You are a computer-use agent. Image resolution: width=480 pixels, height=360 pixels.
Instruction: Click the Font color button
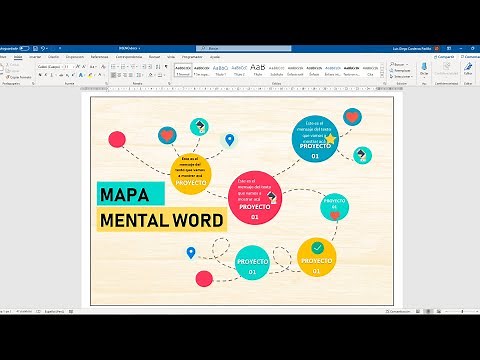click(100, 75)
